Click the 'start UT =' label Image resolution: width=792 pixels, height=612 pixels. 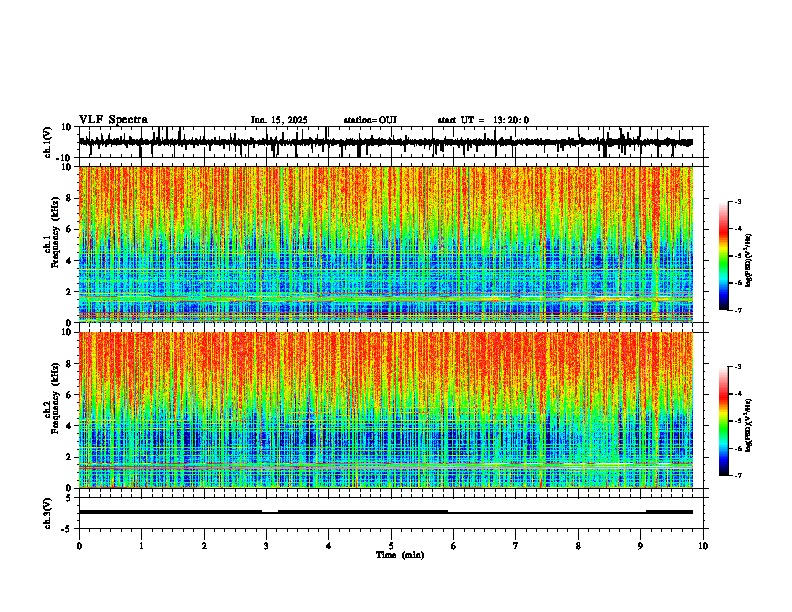[x=461, y=120]
